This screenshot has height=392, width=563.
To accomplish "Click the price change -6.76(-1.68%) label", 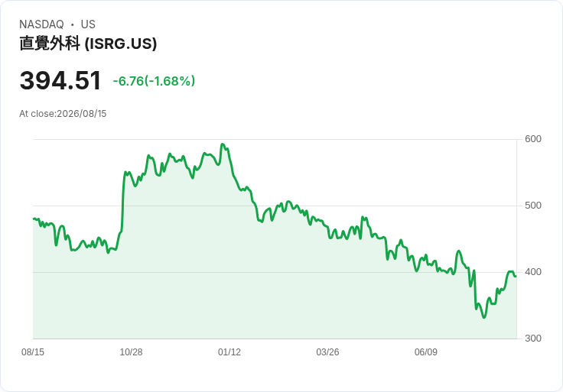I will click(154, 81).
